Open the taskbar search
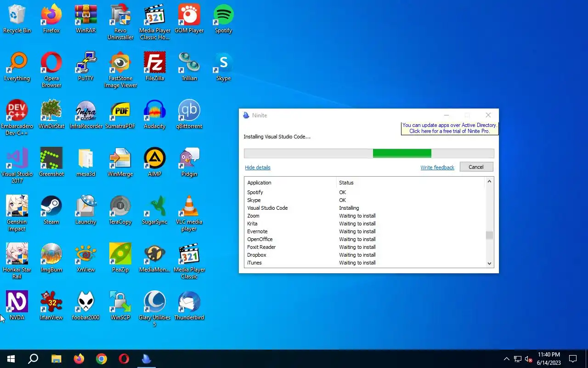588x368 pixels. point(33,359)
